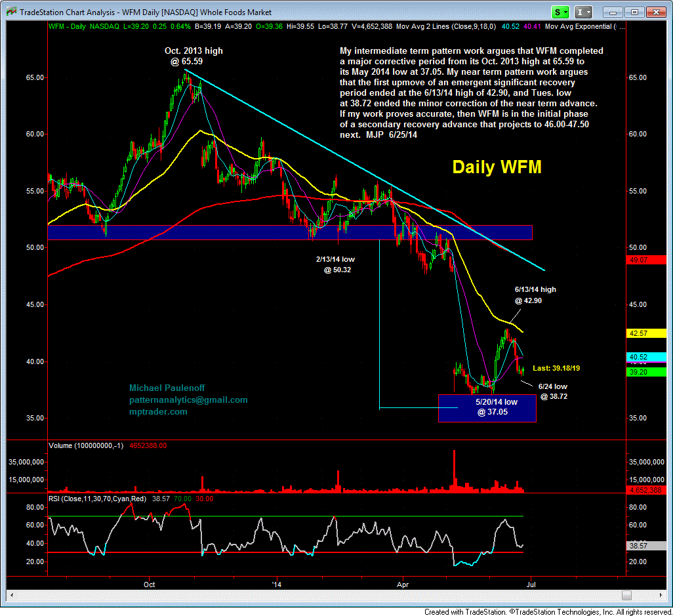This screenshot has width=673, height=616.
Task: Click the 'Last: 39.18/19' yellow label
Action: [556, 368]
